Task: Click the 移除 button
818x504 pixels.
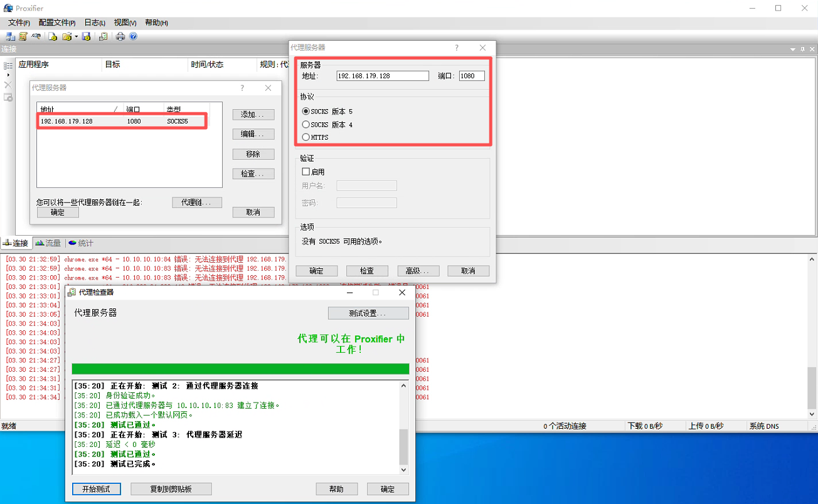Action: point(253,154)
